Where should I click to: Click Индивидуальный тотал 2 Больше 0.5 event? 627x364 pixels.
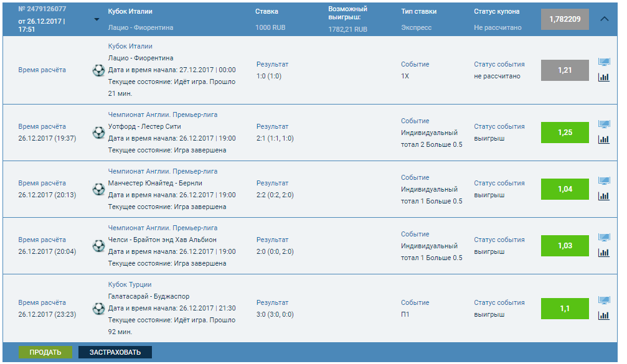(x=431, y=139)
